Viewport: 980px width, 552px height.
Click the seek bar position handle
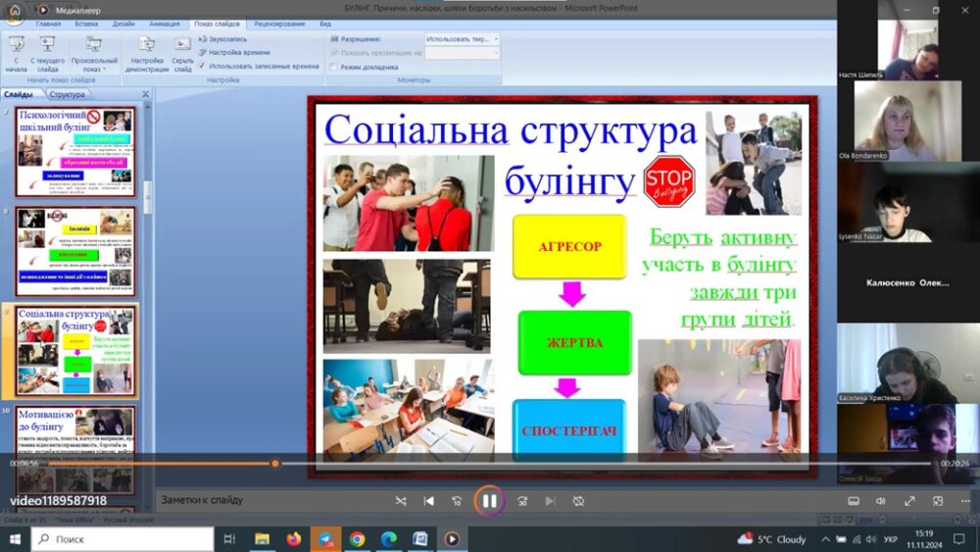click(275, 463)
